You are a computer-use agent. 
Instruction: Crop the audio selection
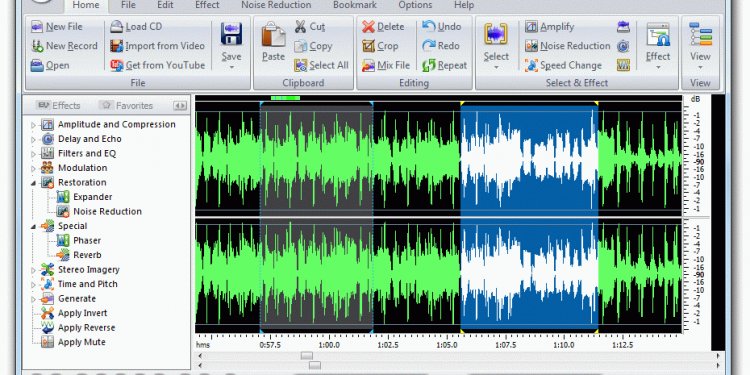tap(380, 46)
